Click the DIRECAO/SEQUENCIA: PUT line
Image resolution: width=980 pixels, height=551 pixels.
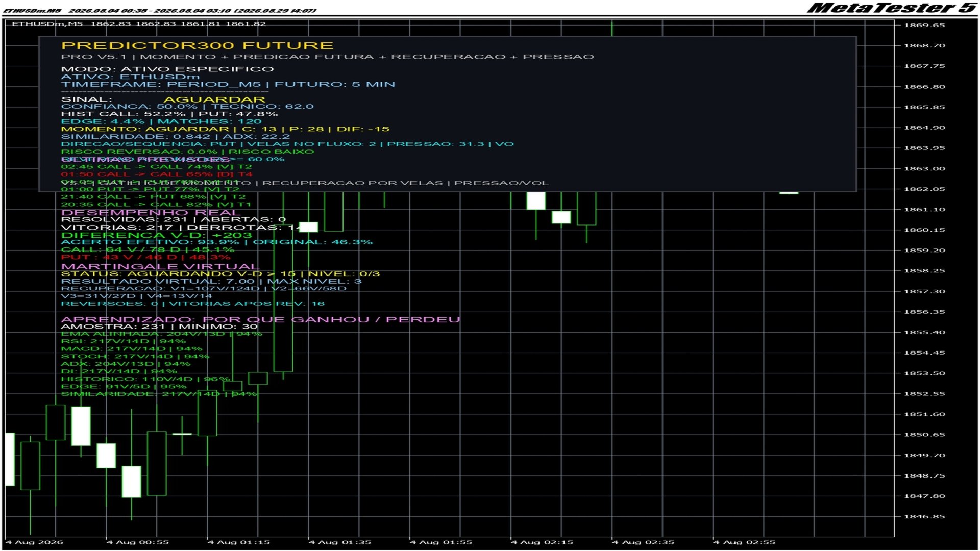[287, 144]
